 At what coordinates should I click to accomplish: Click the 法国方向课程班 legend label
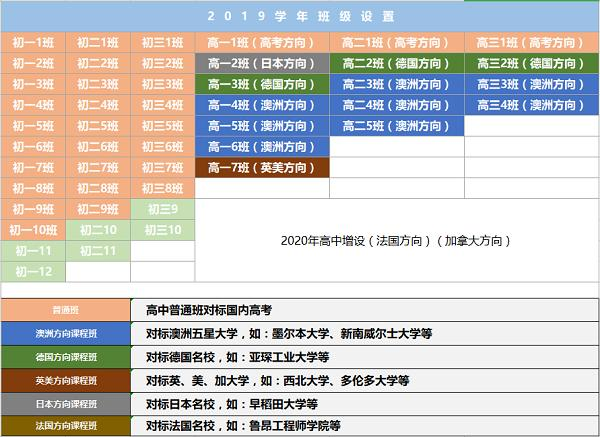click(65, 425)
